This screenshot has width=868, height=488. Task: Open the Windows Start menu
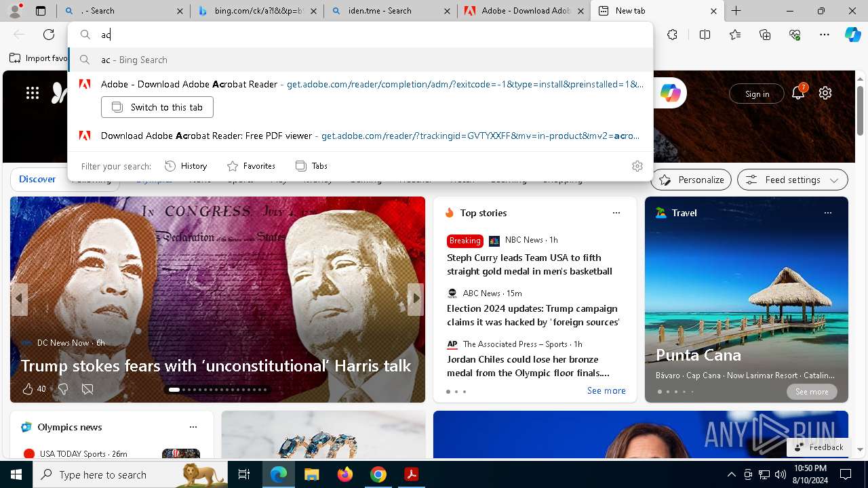16,474
